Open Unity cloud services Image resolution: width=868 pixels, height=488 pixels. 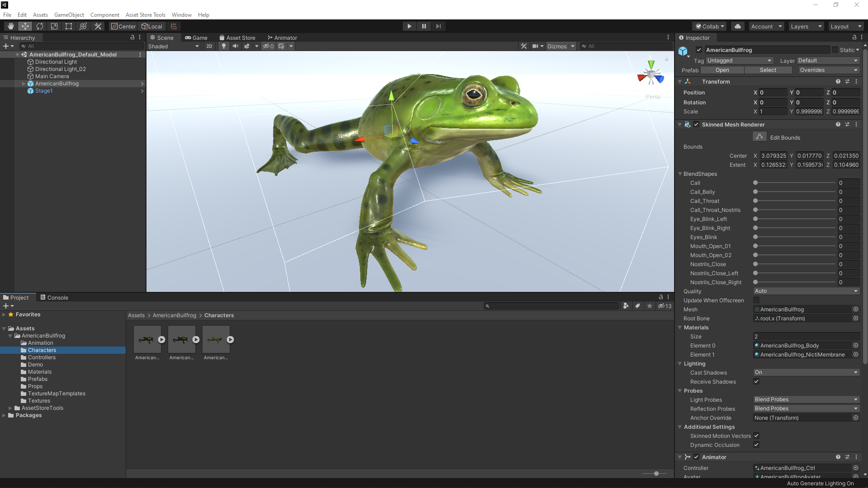[x=737, y=26]
